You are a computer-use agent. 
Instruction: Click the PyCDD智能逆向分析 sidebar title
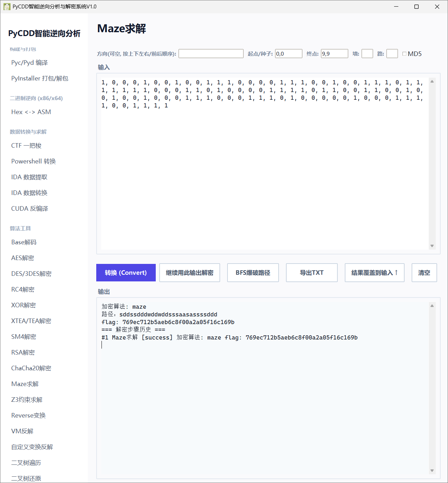point(44,33)
